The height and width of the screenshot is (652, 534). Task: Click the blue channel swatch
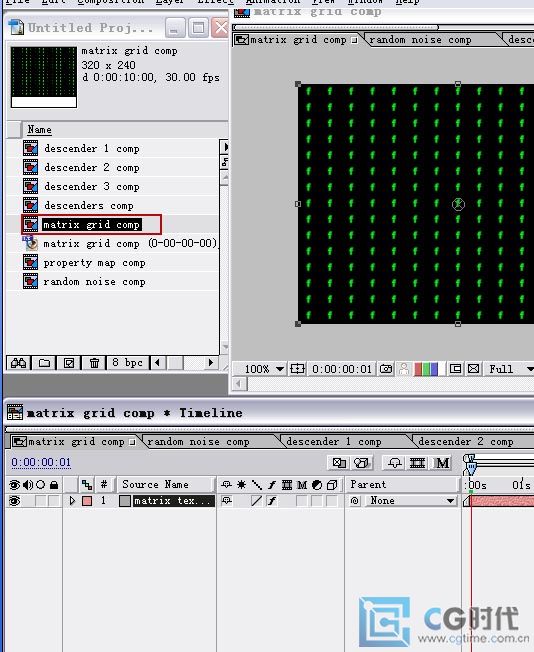(434, 369)
